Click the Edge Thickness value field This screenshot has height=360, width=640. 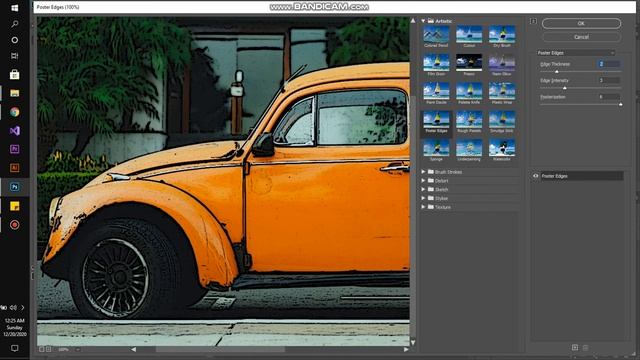tap(609, 64)
